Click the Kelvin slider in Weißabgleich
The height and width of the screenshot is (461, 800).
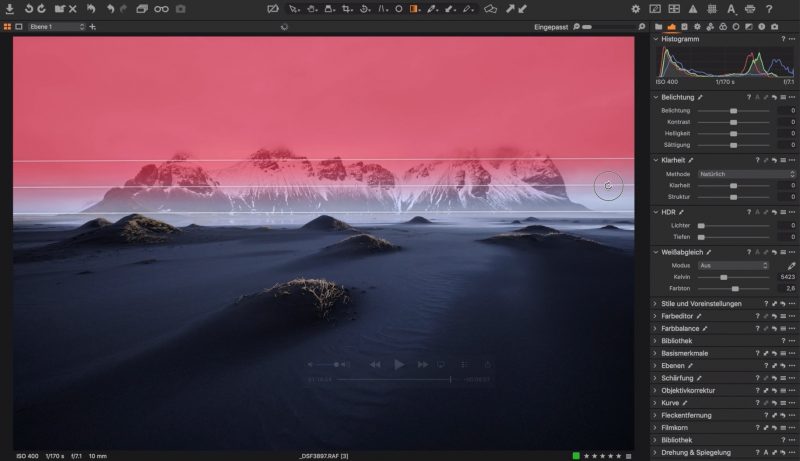click(x=734, y=277)
